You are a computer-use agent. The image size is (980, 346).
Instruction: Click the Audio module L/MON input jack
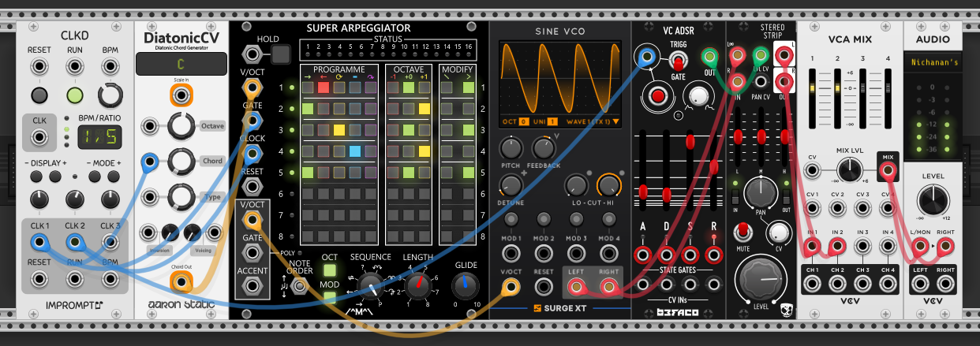[x=919, y=247]
